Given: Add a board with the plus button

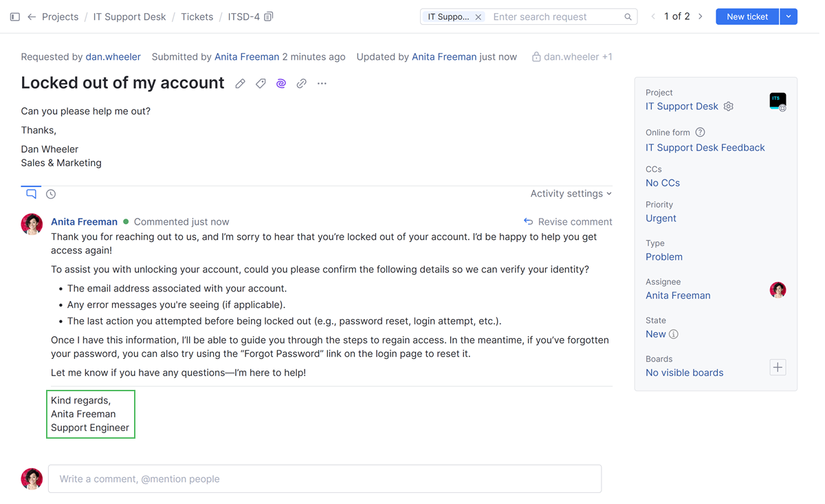Looking at the screenshot, I should point(778,367).
